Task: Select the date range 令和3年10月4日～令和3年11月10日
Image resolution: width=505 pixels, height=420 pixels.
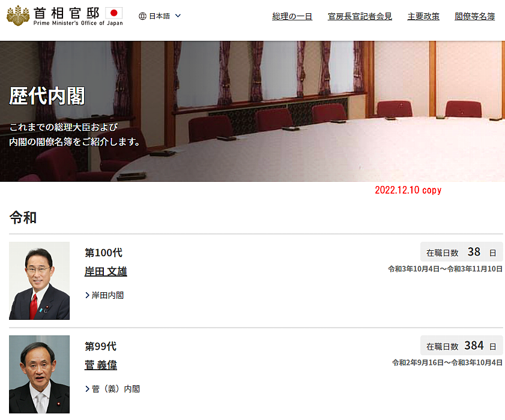Action: [445, 269]
